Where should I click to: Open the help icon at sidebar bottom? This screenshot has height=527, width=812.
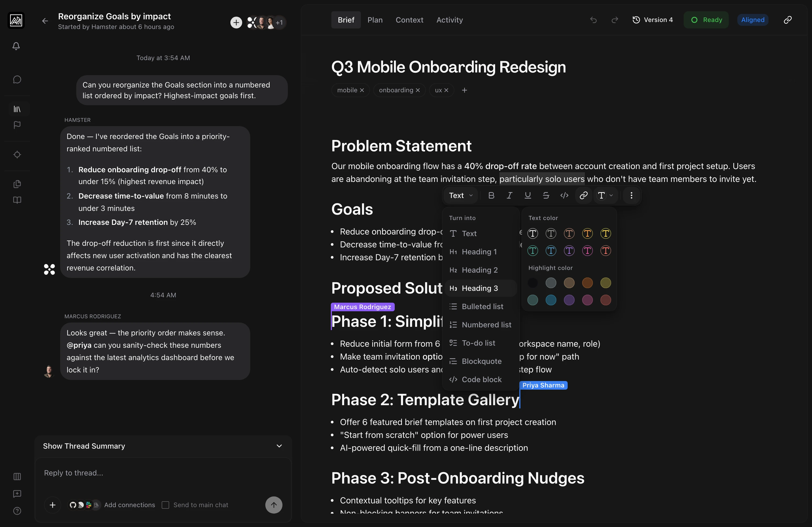pyautogui.click(x=17, y=511)
